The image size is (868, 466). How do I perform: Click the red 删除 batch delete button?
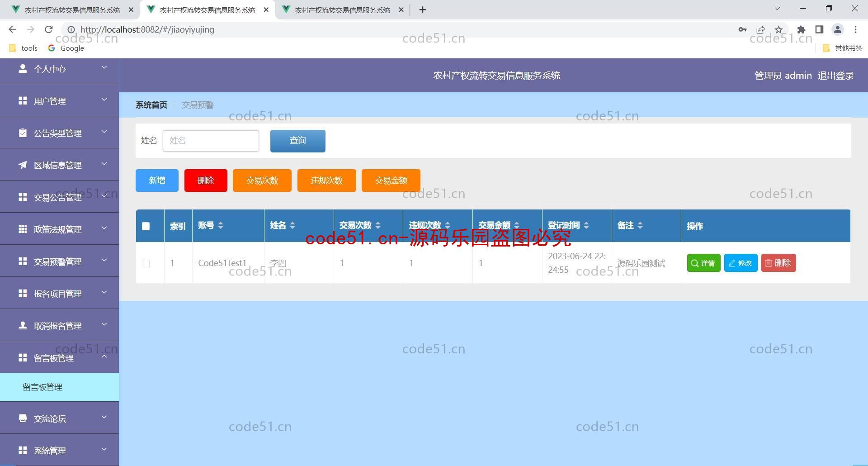pyautogui.click(x=206, y=181)
